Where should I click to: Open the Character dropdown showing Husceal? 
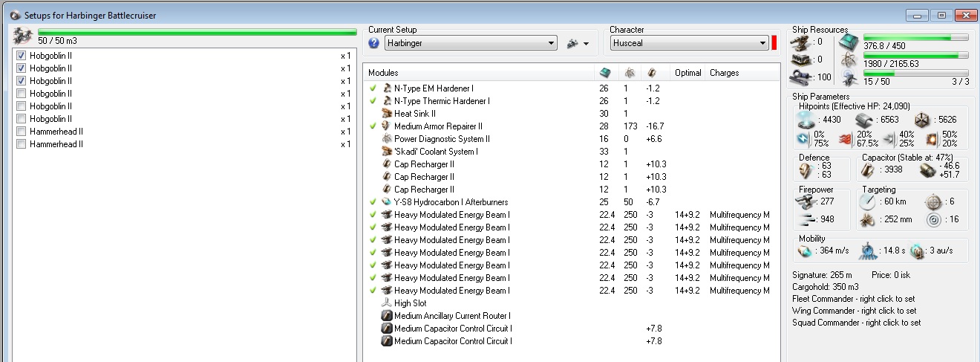(x=689, y=44)
